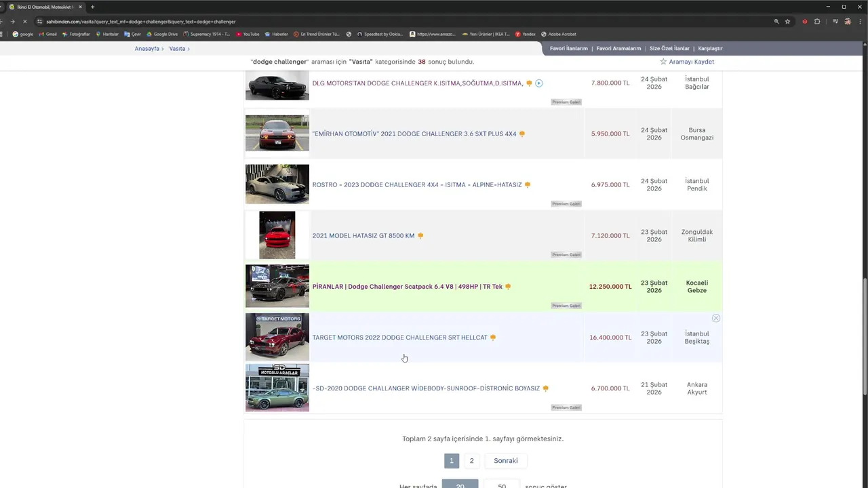Click price 16.400.000 TL

coord(610,338)
